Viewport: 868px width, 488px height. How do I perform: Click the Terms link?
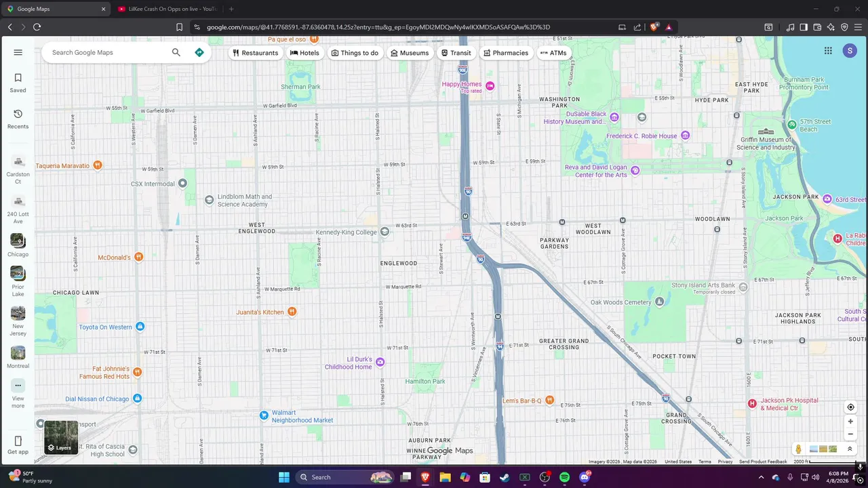pos(705,462)
